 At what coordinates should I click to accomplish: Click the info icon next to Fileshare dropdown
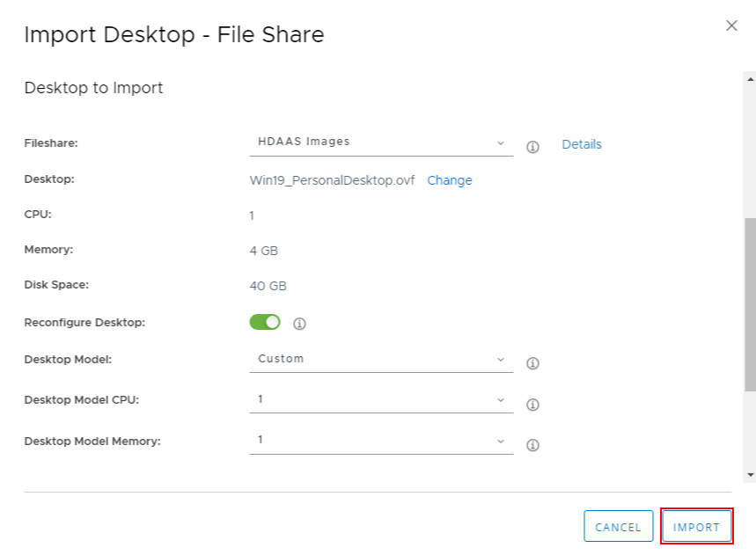coord(532,147)
